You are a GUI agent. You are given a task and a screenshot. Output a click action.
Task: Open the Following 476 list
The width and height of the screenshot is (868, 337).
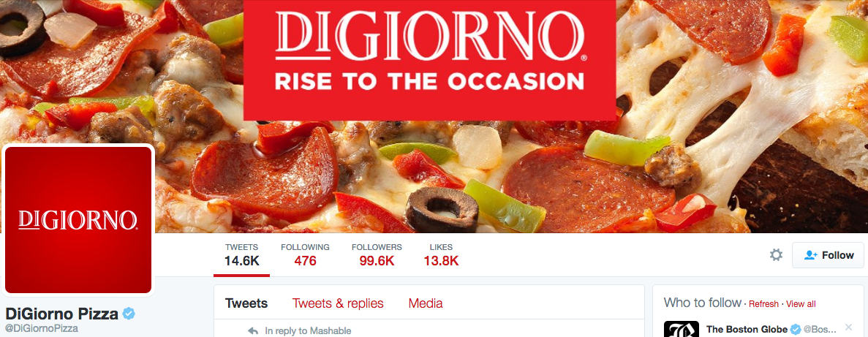point(305,255)
